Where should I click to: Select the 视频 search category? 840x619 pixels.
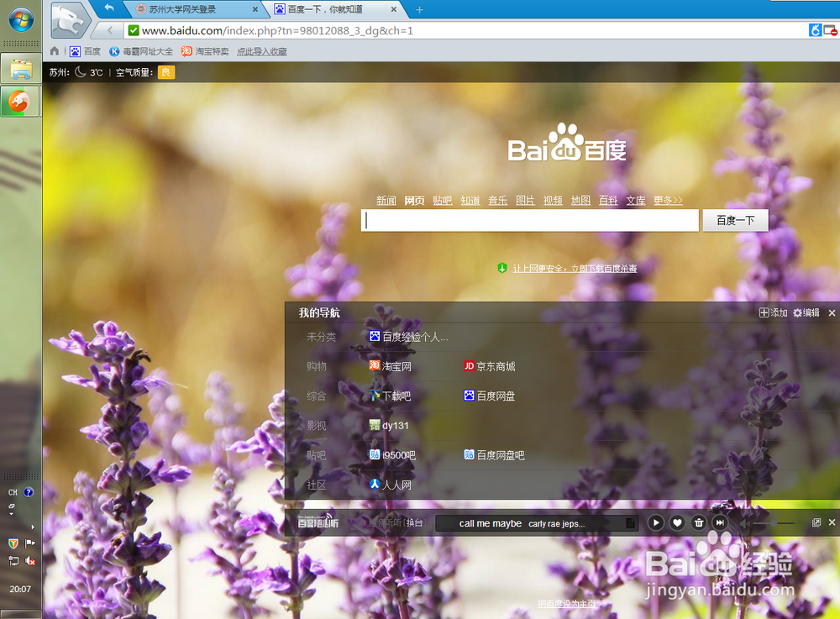click(x=553, y=200)
